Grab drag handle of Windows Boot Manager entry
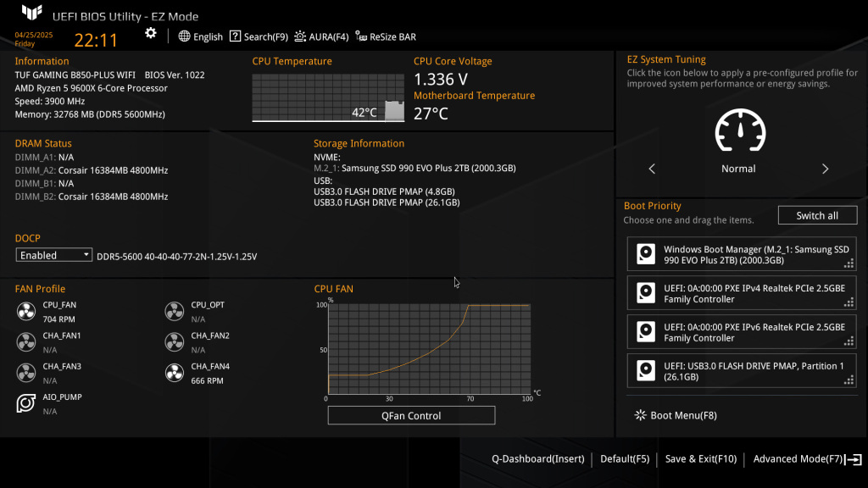 [x=849, y=263]
